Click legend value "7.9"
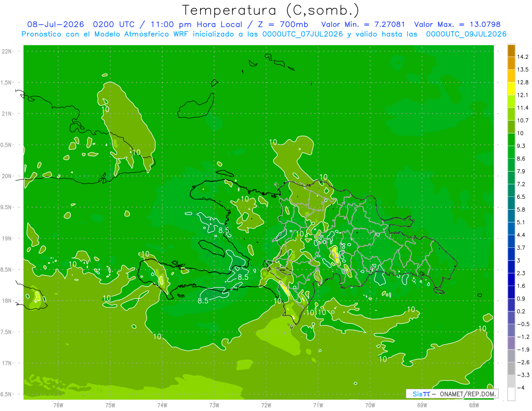 521,171
